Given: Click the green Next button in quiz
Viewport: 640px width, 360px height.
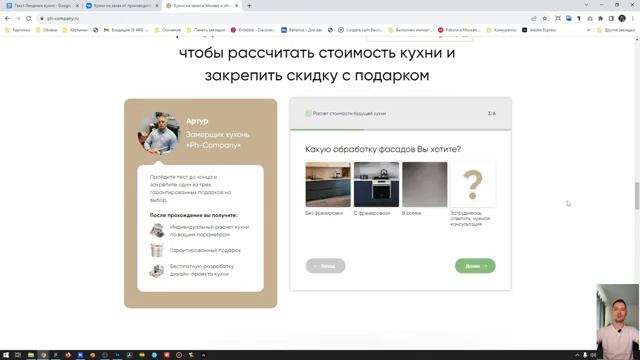Looking at the screenshot, I should (475, 266).
